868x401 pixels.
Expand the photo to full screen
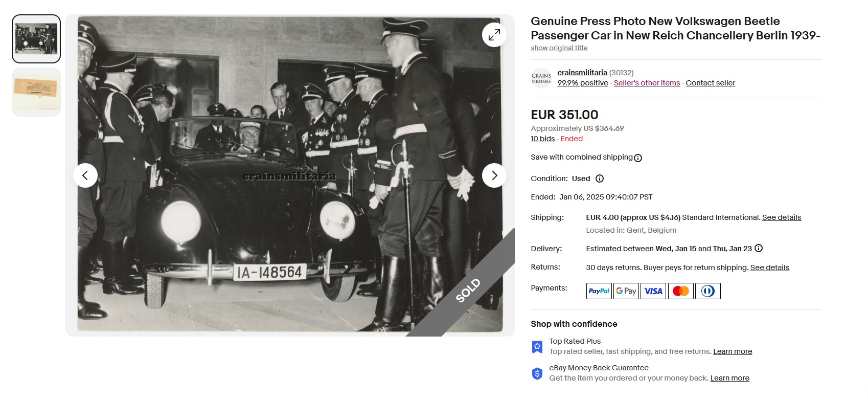494,35
